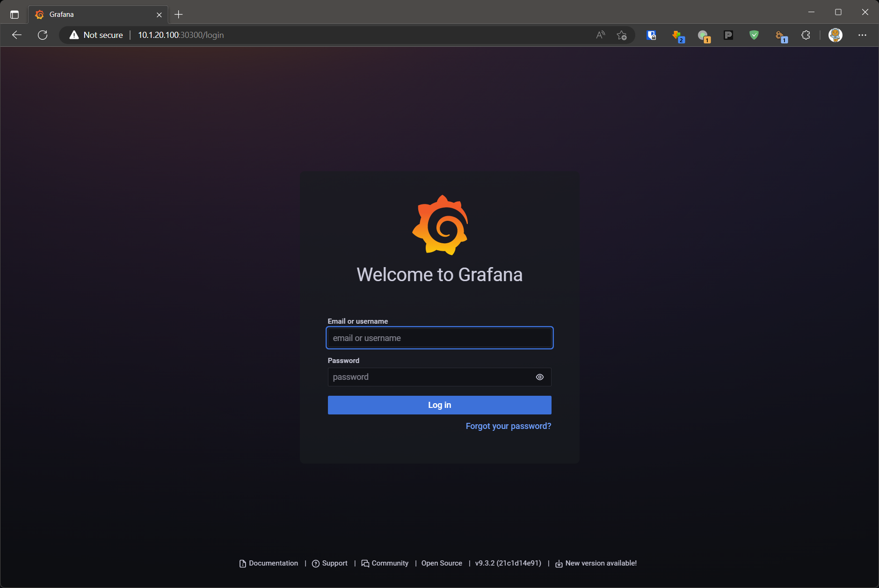Click the address bar URL
Viewport: 879px width, 588px height.
181,35
